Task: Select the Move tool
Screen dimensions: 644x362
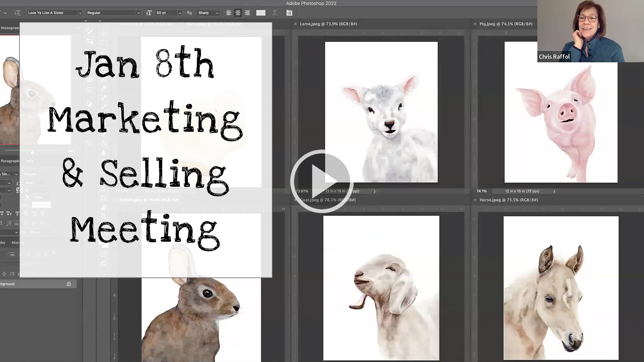Action: click(104, 34)
